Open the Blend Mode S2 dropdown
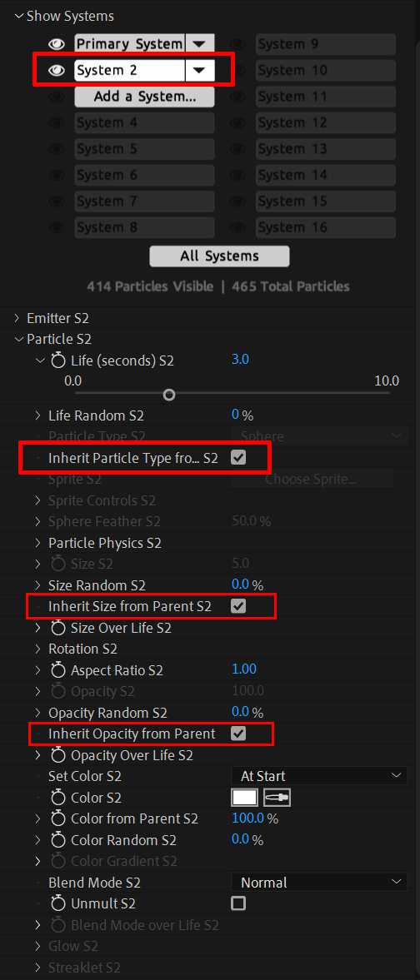 click(x=319, y=883)
